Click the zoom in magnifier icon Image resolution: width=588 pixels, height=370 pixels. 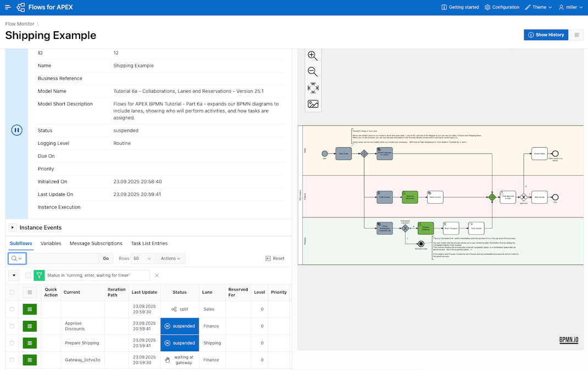point(312,56)
